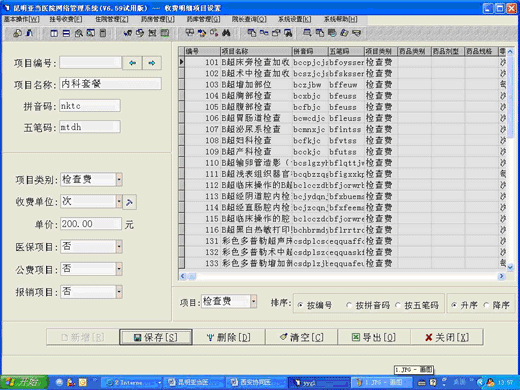This screenshot has height=390, width=520.
Task: Click the 项目名称 field containing 内科套餐
Action: [111, 84]
